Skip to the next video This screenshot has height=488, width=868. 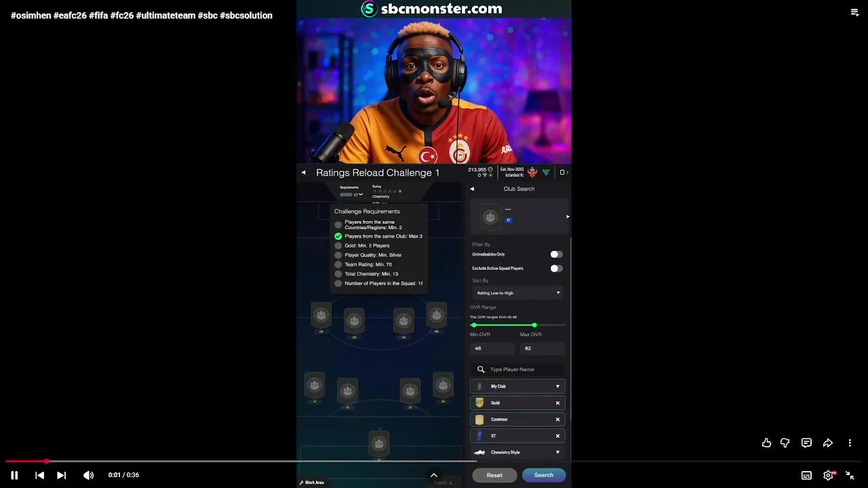(x=61, y=475)
